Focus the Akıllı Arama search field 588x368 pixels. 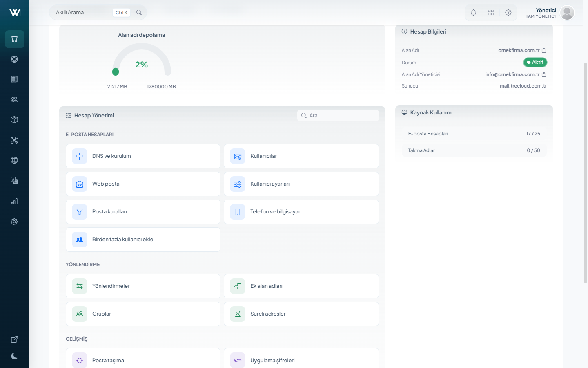98,13
